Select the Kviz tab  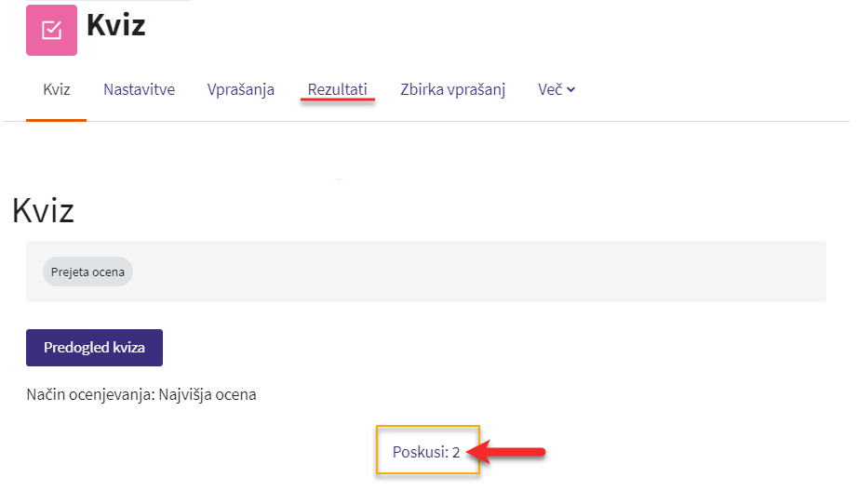click(57, 89)
